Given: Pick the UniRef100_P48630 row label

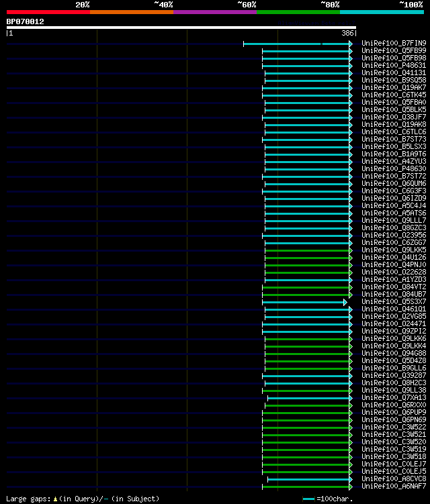Looking at the screenshot, I should (x=394, y=168).
